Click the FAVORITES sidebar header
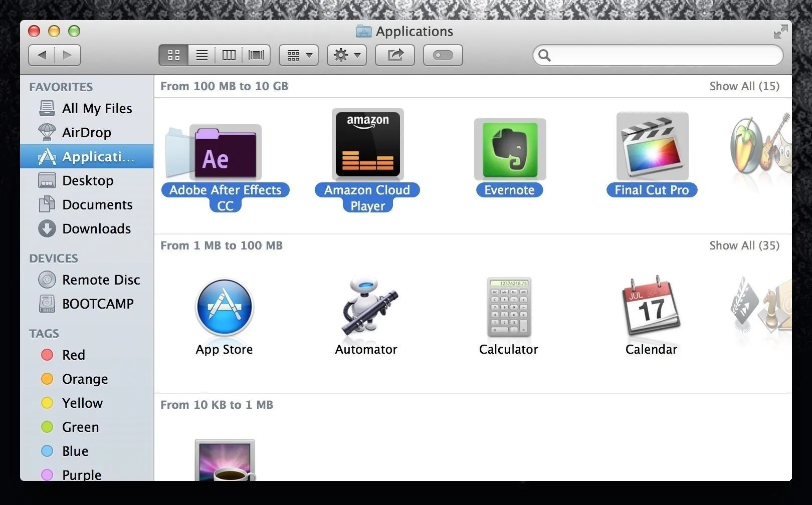The height and width of the screenshot is (505, 812). [x=61, y=87]
